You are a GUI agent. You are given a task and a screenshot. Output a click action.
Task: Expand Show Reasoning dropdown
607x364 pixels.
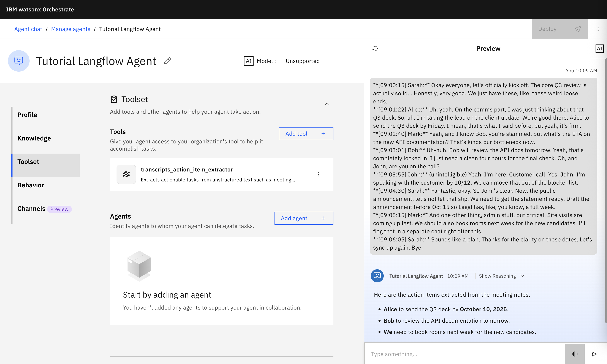pos(502,276)
